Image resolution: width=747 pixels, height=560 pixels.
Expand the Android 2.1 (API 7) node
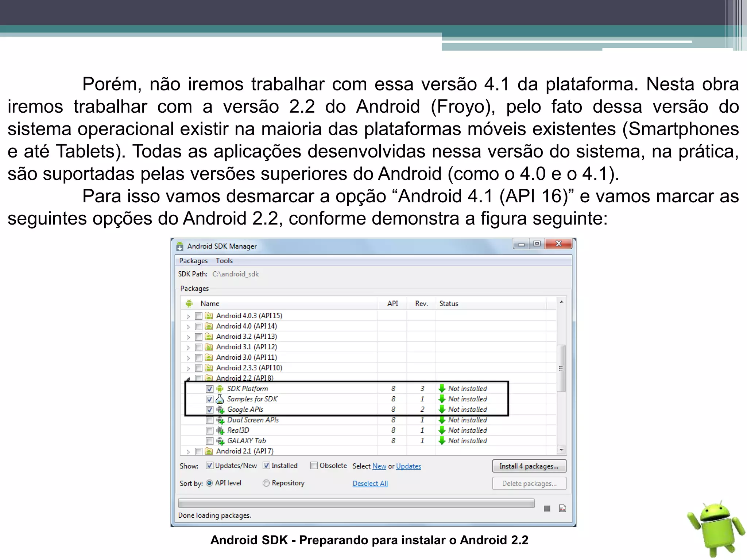(188, 452)
